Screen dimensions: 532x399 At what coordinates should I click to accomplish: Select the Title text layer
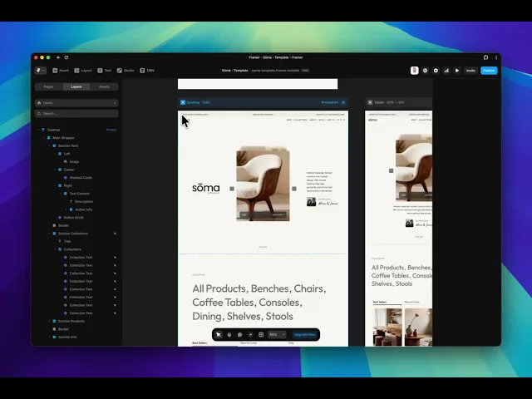point(67,242)
